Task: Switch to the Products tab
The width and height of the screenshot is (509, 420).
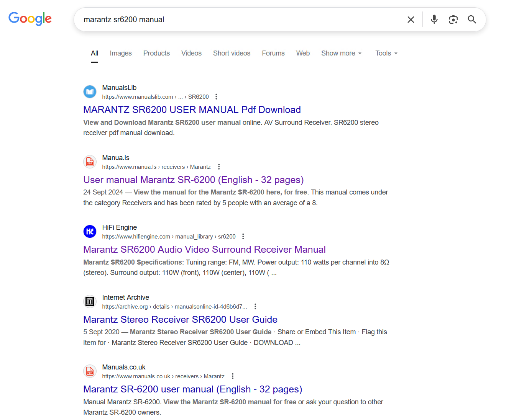Action: point(156,53)
